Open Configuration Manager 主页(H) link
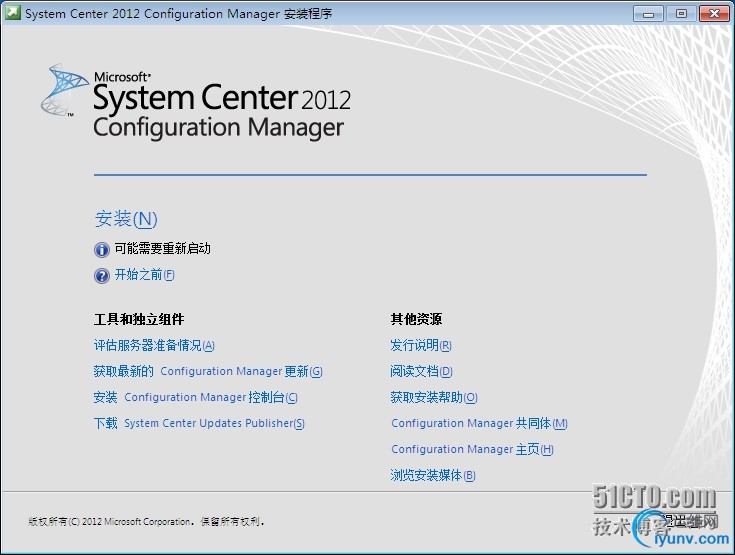Viewport: 735px width, 555px height. (x=472, y=450)
